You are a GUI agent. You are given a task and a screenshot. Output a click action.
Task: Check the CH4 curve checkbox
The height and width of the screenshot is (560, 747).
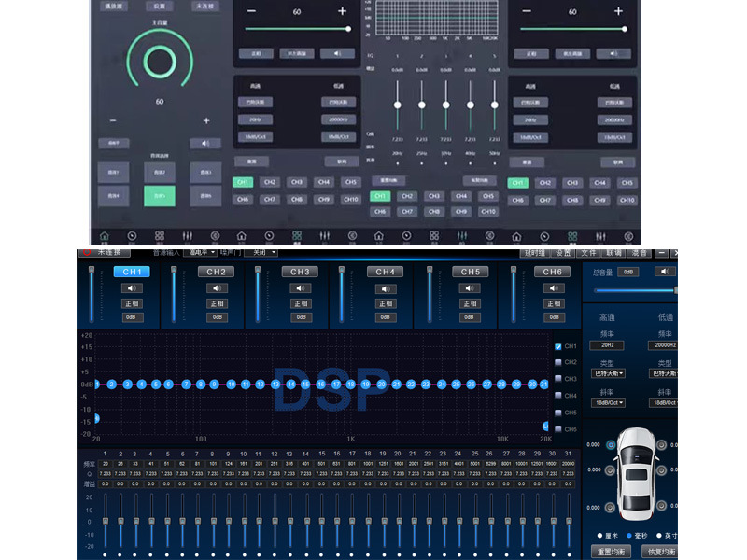pyautogui.click(x=557, y=395)
